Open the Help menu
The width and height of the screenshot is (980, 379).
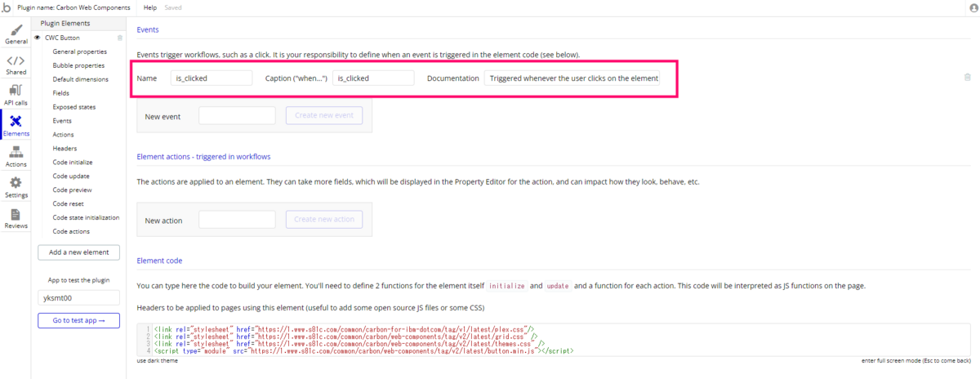(150, 7)
